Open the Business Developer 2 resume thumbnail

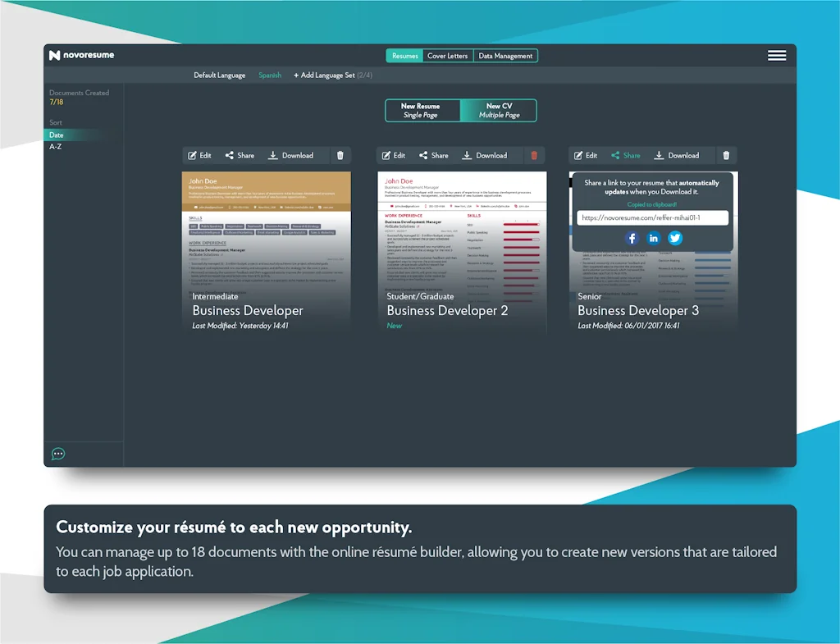click(x=462, y=252)
